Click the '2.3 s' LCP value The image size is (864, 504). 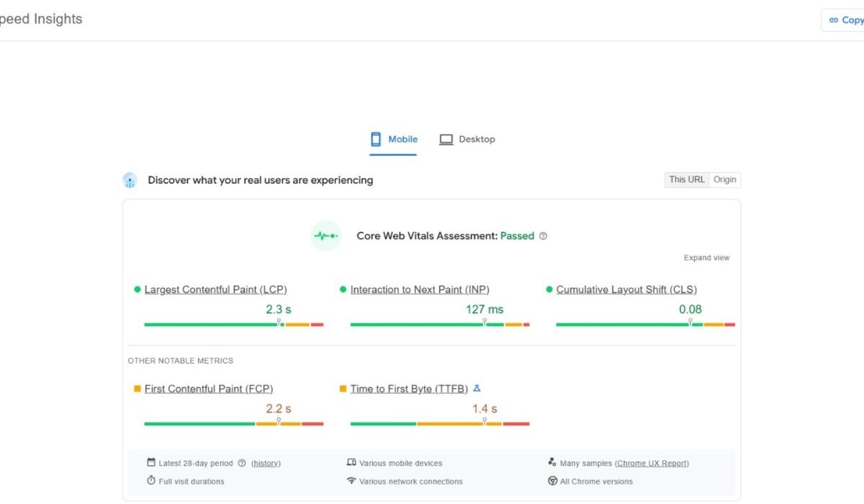[279, 310]
